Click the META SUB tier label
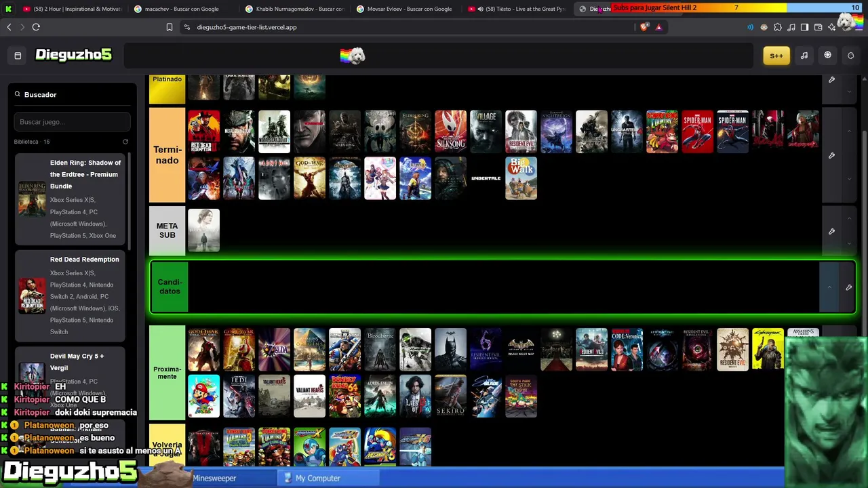Viewport: 868px width, 488px height. click(x=167, y=230)
